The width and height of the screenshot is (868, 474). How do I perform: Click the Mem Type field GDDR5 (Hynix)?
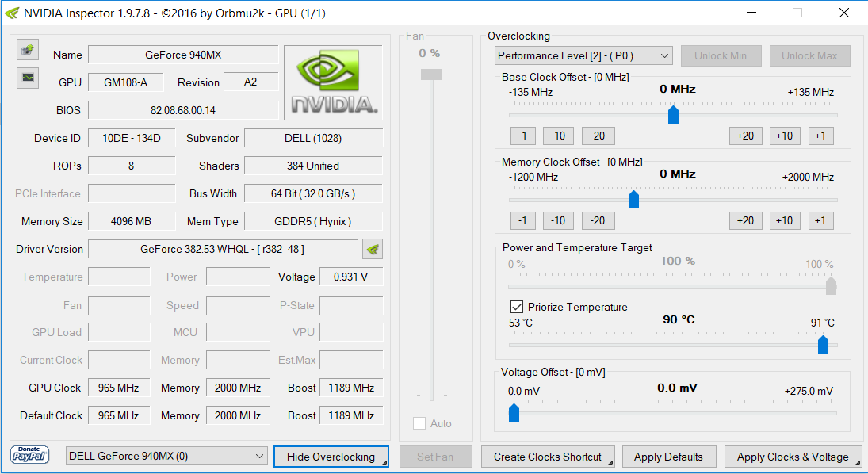[x=313, y=221]
